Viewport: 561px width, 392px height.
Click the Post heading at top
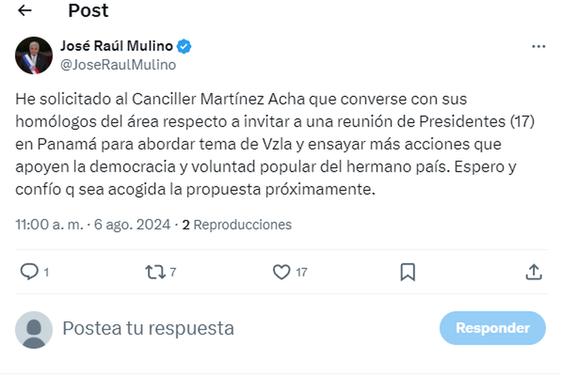[x=88, y=10]
